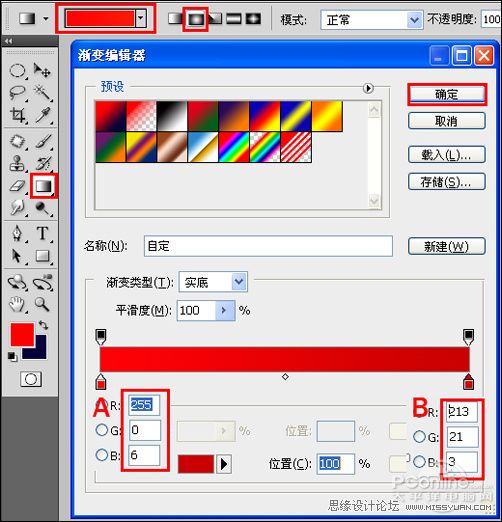This screenshot has height=522, width=502.
Task: Click the right dark red color stop
Action: tap(469, 382)
